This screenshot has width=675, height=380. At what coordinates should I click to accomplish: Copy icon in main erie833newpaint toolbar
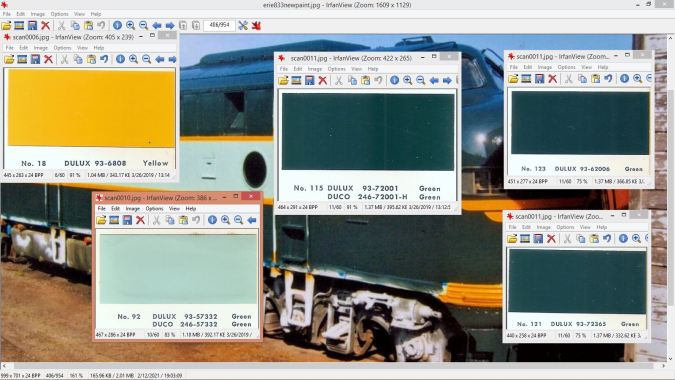[x=75, y=25]
